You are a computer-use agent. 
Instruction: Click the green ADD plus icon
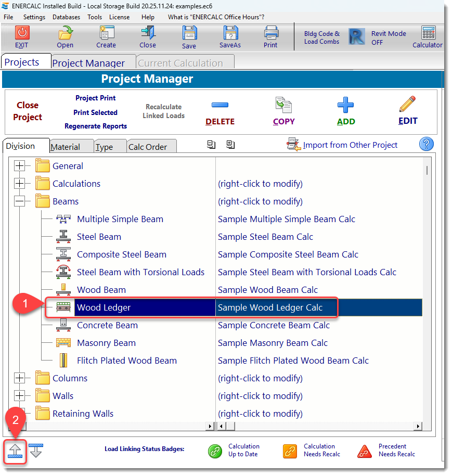click(x=345, y=107)
